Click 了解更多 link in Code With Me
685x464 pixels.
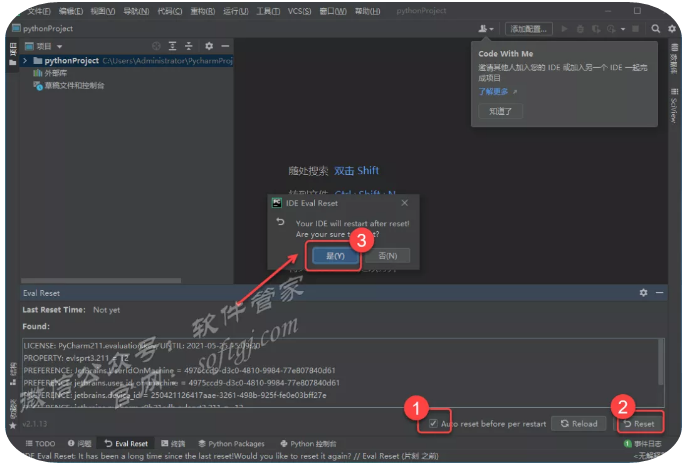pos(494,92)
